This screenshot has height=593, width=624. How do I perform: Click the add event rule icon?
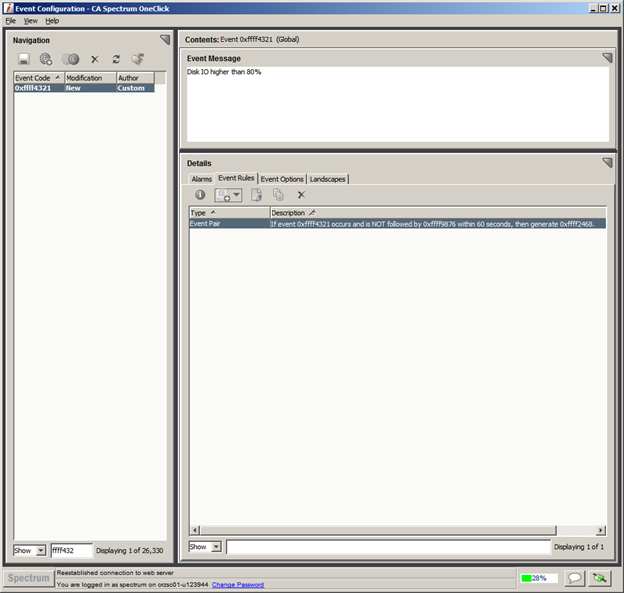tap(223, 195)
